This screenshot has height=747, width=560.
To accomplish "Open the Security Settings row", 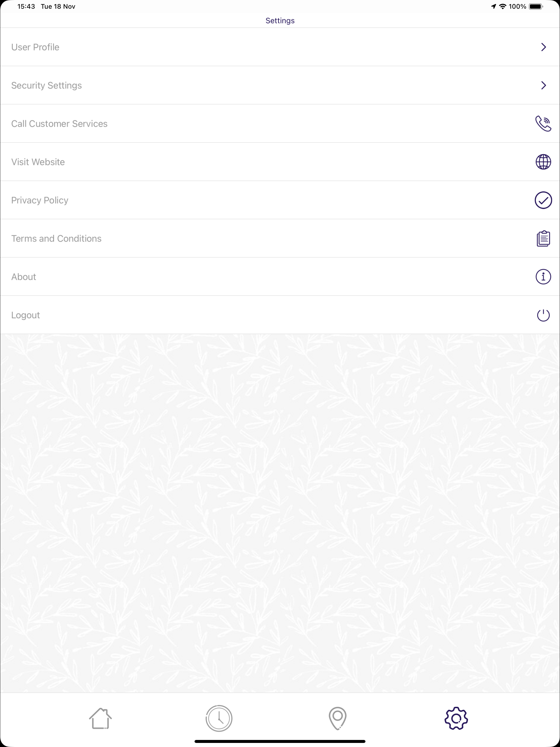I will tap(280, 85).
